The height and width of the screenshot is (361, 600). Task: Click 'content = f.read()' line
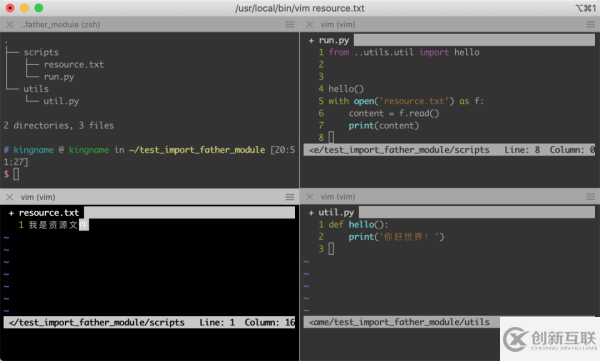click(x=394, y=113)
